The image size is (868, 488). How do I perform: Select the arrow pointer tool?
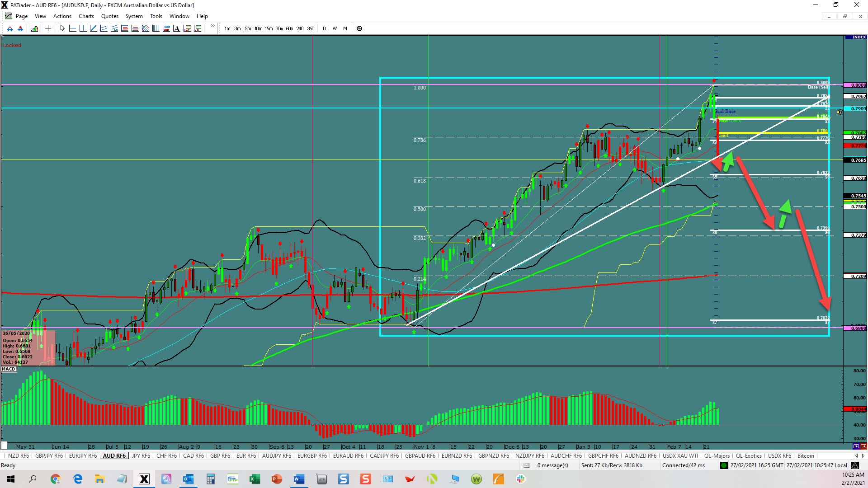tap(62, 28)
